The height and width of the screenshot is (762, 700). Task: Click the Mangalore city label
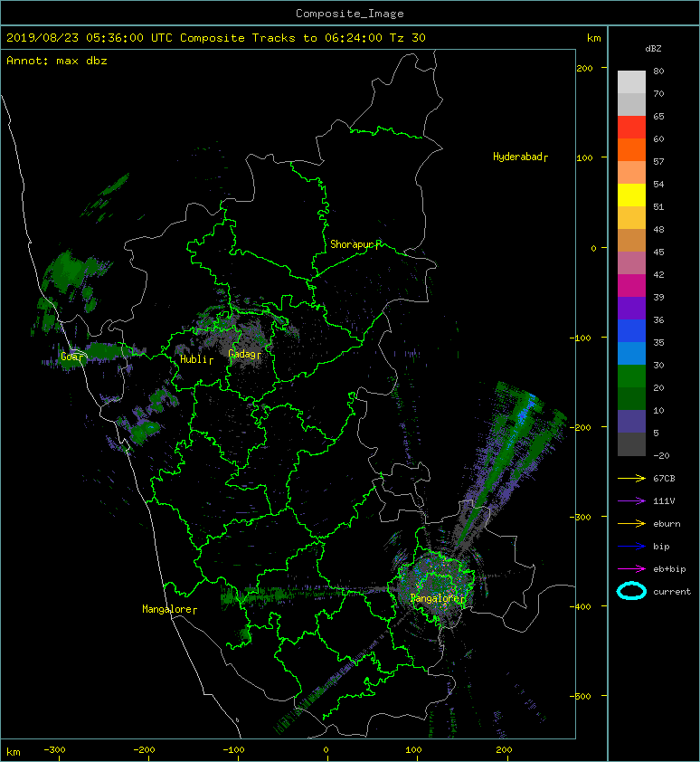[169, 609]
